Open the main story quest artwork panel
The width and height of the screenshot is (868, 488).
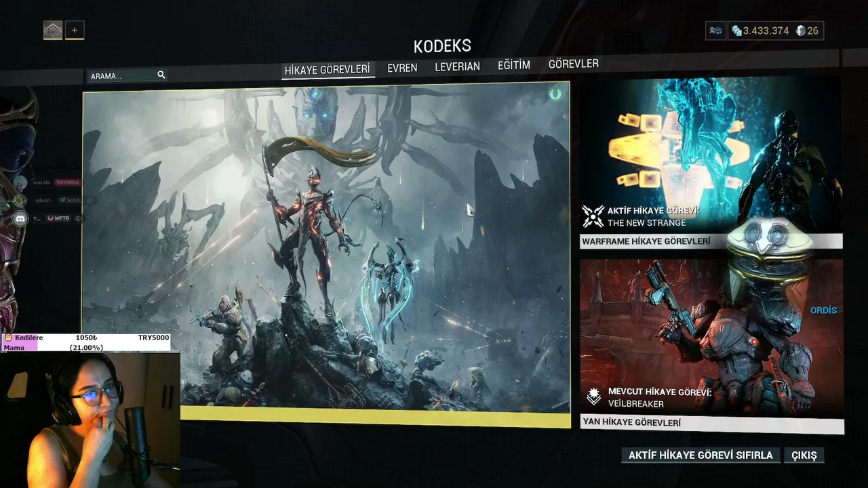(x=326, y=254)
